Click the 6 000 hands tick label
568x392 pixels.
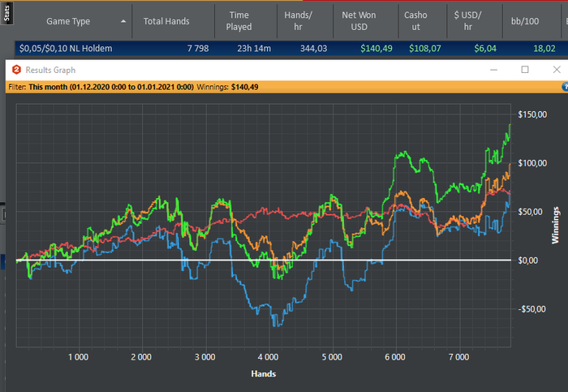click(x=395, y=357)
